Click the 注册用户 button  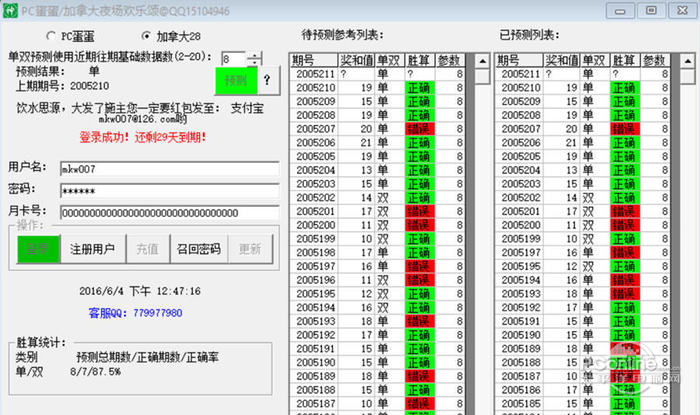point(93,249)
